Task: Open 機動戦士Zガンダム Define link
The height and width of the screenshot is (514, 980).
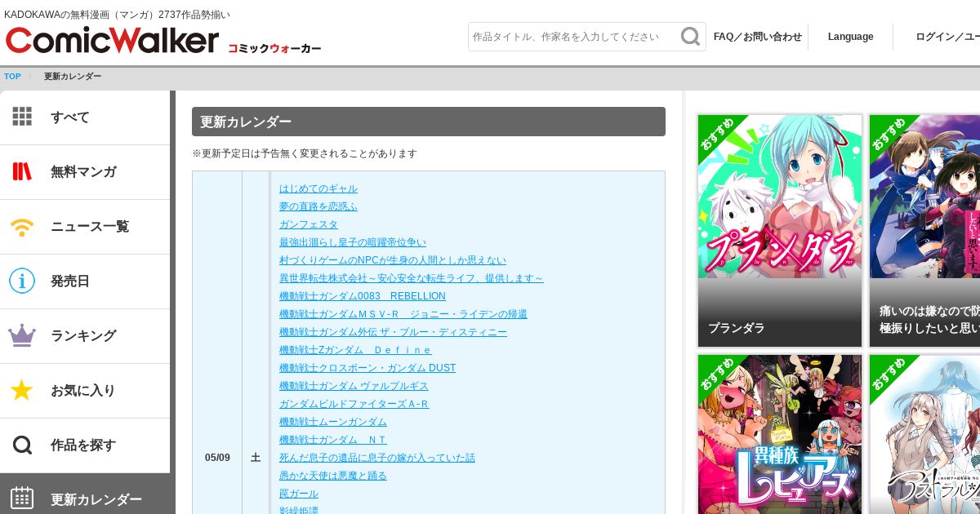Action: pos(355,350)
